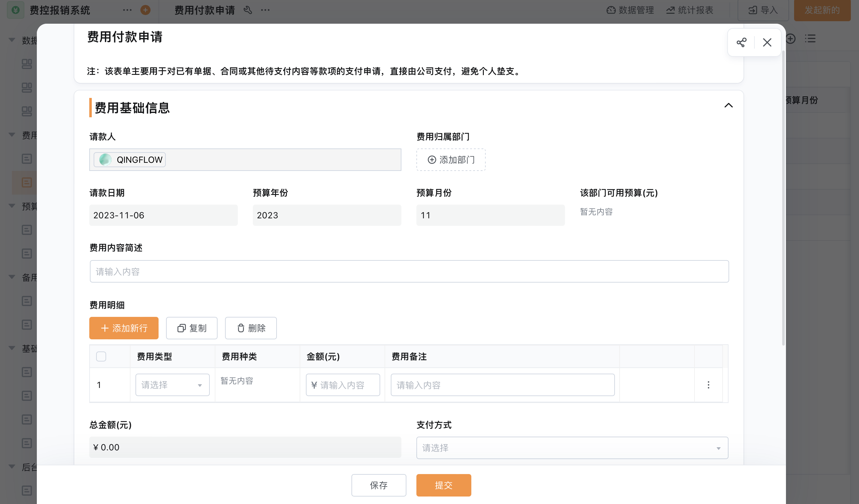Click the second form icon under 预算
The width and height of the screenshot is (859, 504).
click(27, 254)
